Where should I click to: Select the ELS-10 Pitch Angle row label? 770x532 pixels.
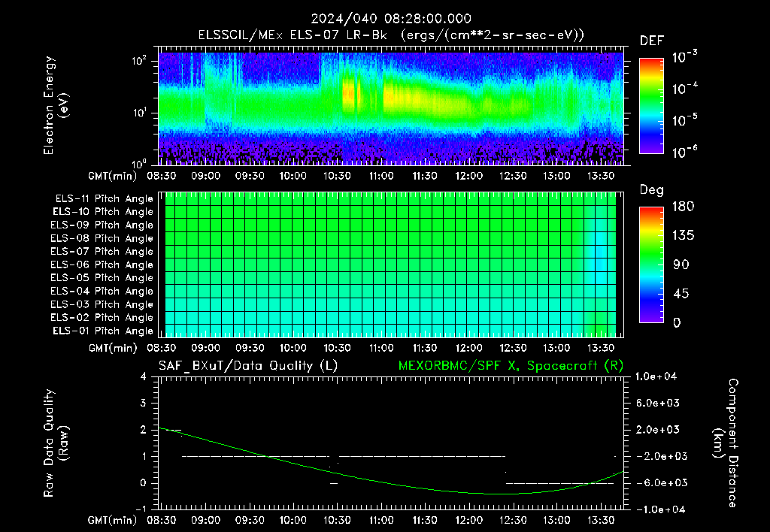click(103, 212)
